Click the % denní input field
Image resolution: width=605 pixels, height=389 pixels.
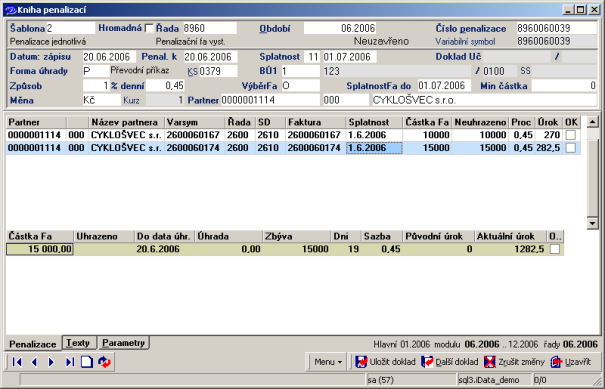pos(166,86)
